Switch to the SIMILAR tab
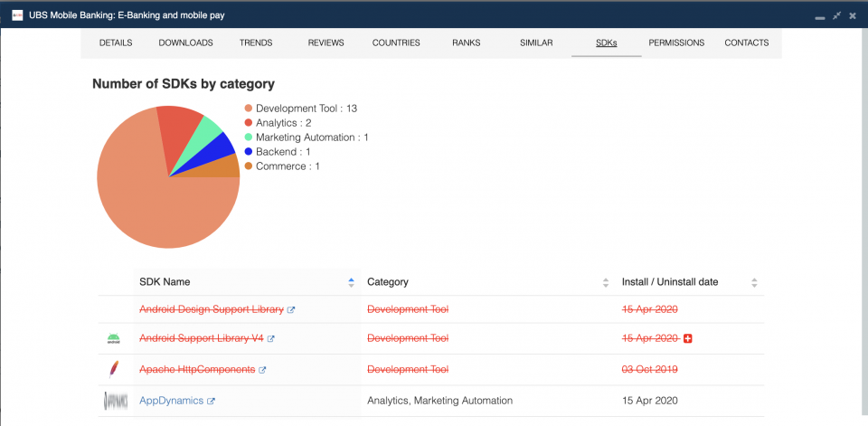 (536, 43)
